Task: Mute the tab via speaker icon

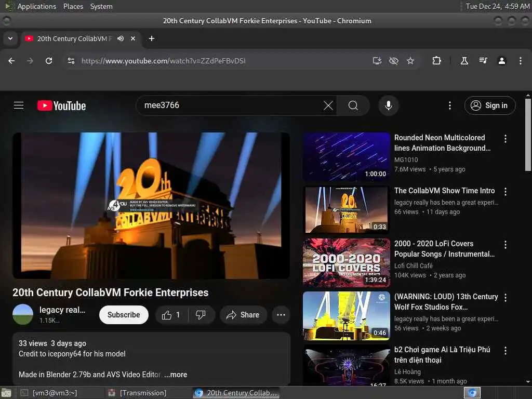Action: pyautogui.click(x=121, y=38)
